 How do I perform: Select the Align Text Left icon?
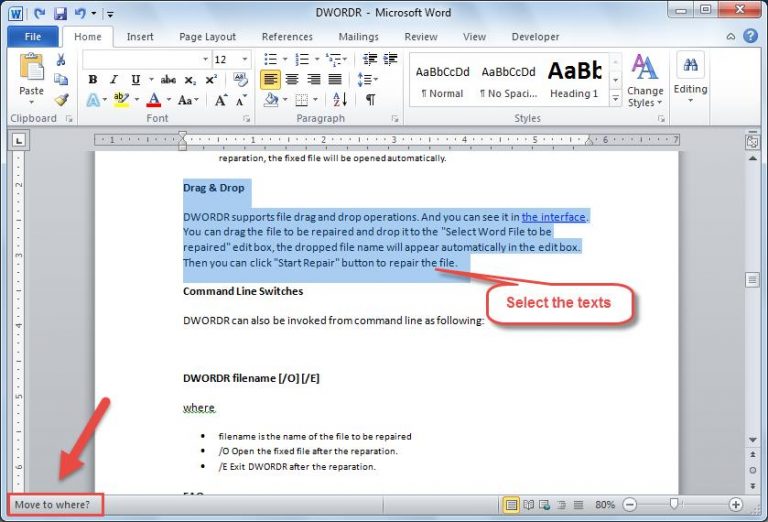[x=270, y=80]
